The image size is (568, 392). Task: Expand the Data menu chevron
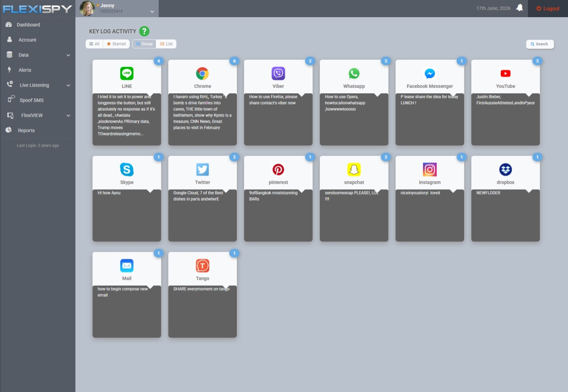(x=68, y=55)
